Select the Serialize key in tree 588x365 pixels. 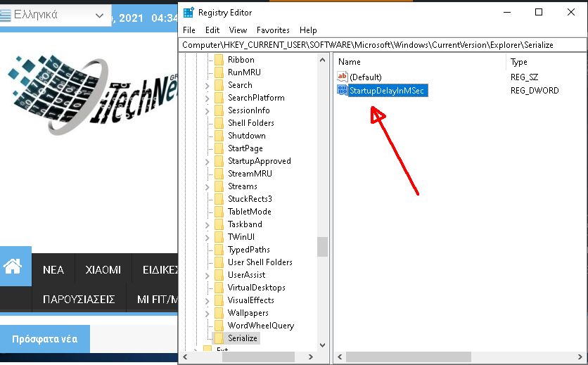point(243,338)
